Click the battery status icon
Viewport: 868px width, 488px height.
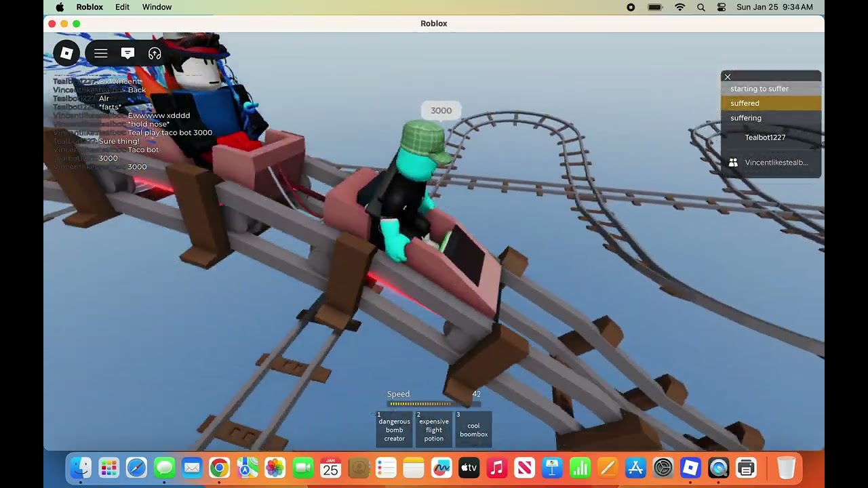pos(655,7)
